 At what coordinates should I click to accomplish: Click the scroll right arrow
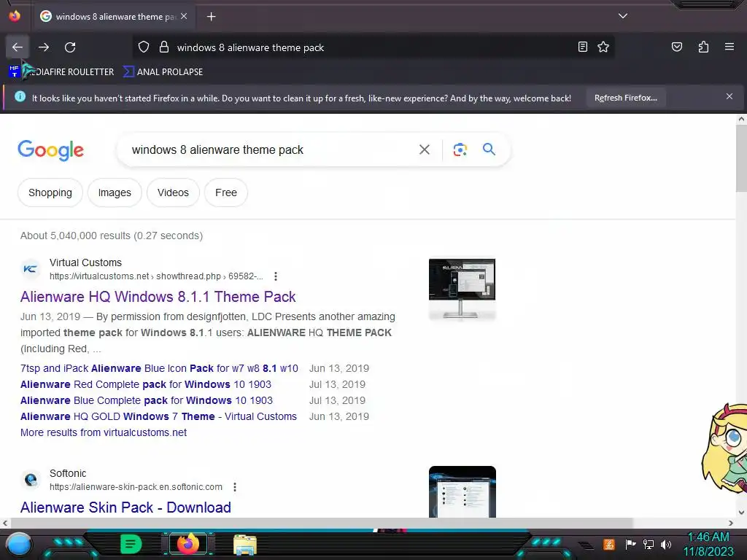[731, 523]
